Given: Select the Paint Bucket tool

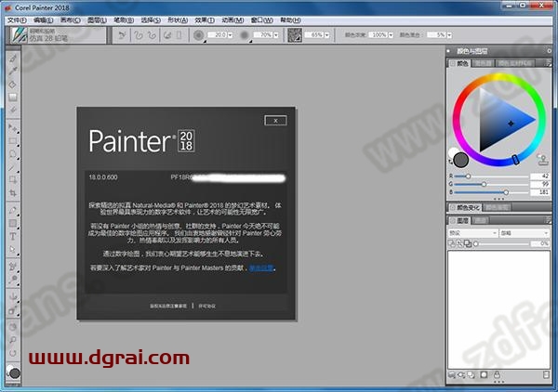Looking at the screenshot, I should (14, 83).
